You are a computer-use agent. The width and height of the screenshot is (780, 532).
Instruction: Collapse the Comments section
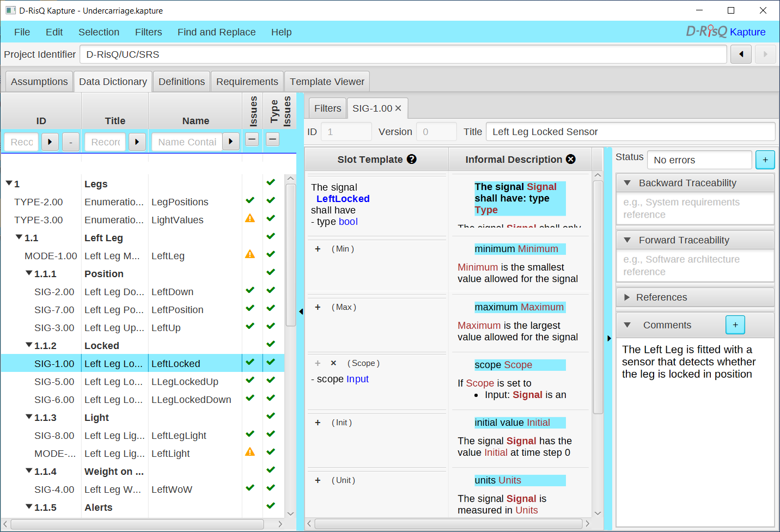click(627, 325)
